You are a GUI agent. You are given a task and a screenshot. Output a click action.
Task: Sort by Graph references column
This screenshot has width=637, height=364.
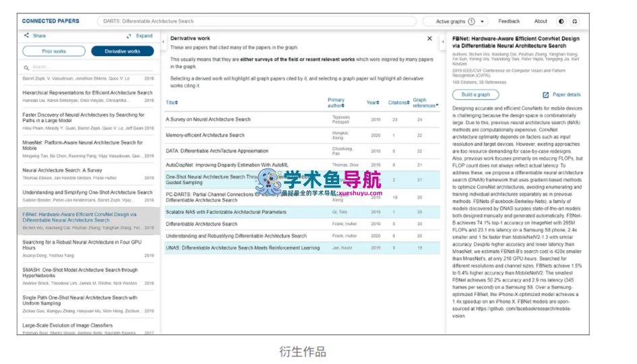click(425, 102)
